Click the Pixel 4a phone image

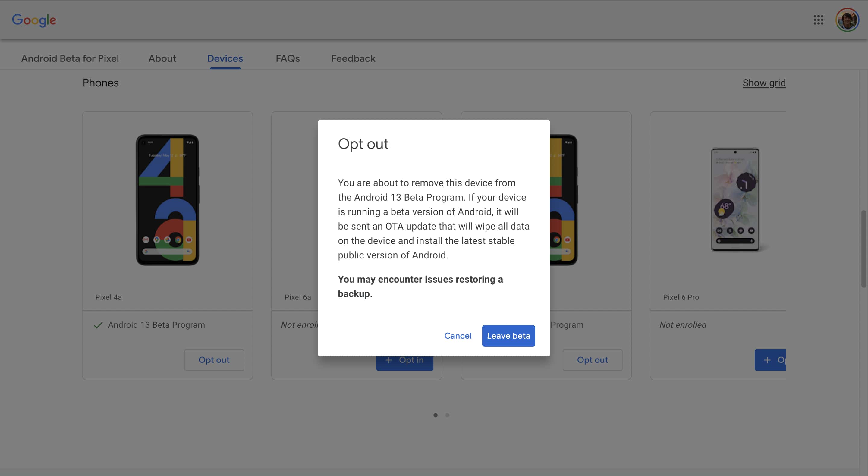tap(168, 200)
